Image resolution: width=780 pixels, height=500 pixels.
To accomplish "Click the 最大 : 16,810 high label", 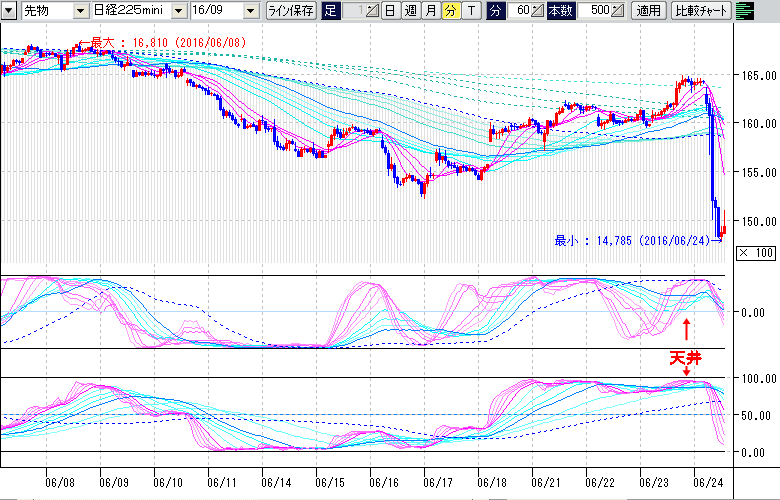I will [163, 43].
